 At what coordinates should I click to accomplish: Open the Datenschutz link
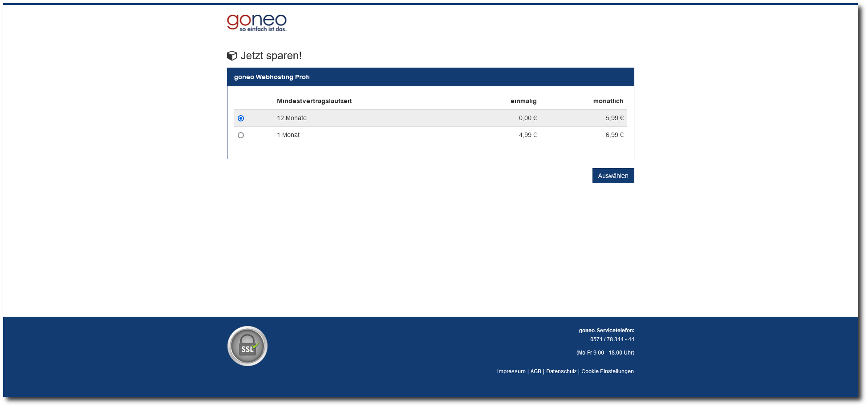click(x=561, y=371)
